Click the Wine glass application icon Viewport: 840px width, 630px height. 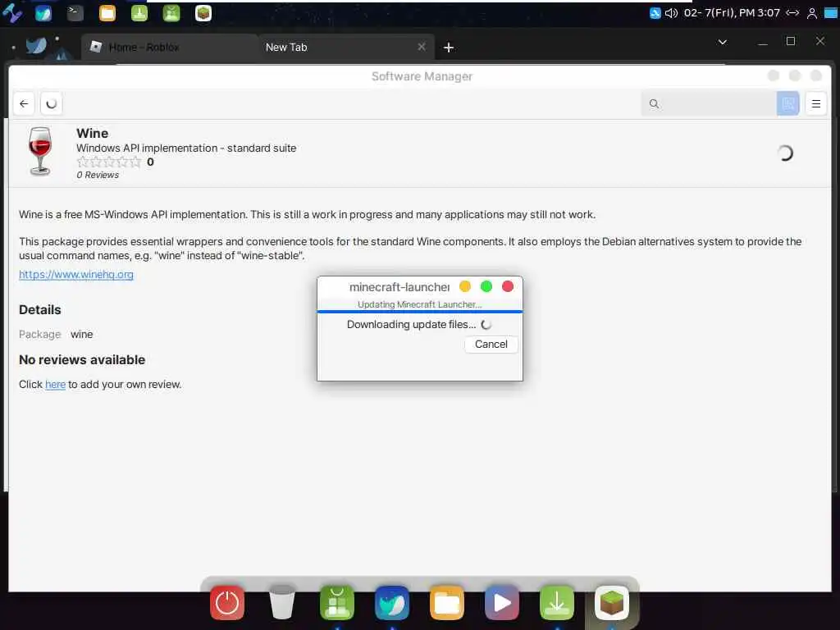coord(40,151)
